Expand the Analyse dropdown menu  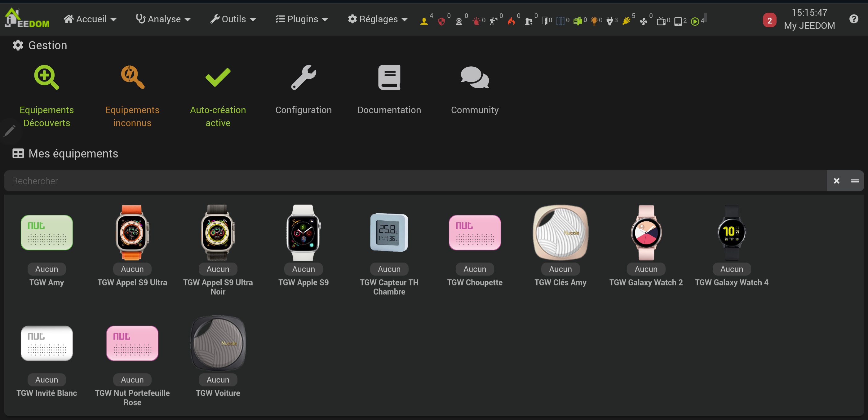coord(163,19)
